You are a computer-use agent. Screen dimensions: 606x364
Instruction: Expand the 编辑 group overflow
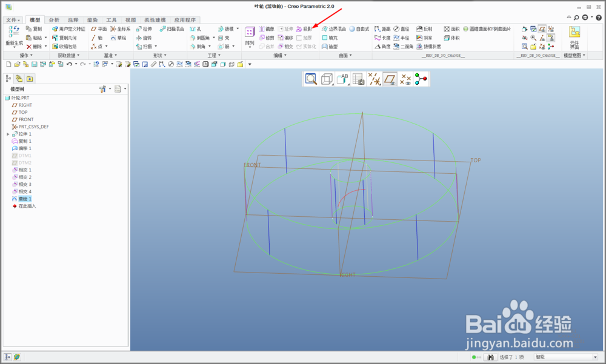280,56
